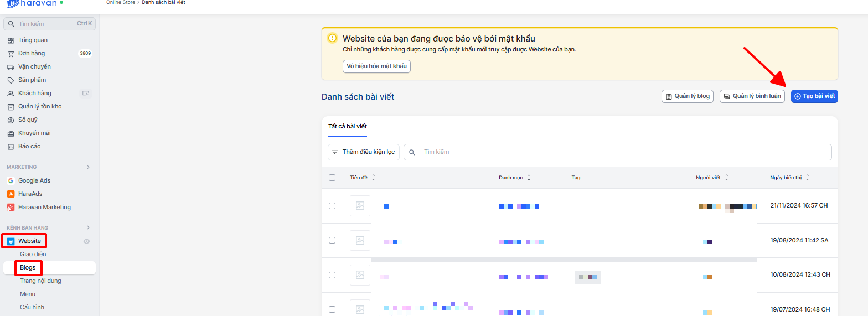Image resolution: width=868 pixels, height=316 pixels.
Task: Click the warning icon in password banner
Action: (x=332, y=38)
